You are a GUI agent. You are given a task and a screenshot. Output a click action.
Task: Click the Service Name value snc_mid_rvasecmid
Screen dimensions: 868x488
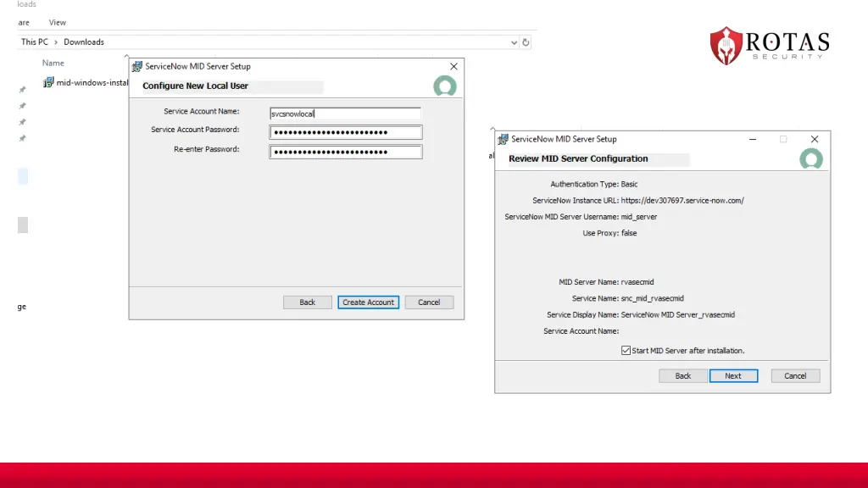(x=652, y=298)
